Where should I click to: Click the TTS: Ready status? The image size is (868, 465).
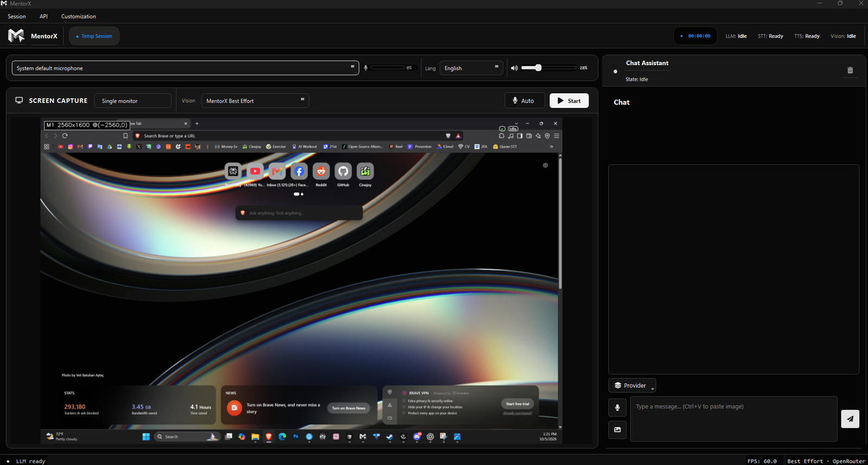[807, 36]
